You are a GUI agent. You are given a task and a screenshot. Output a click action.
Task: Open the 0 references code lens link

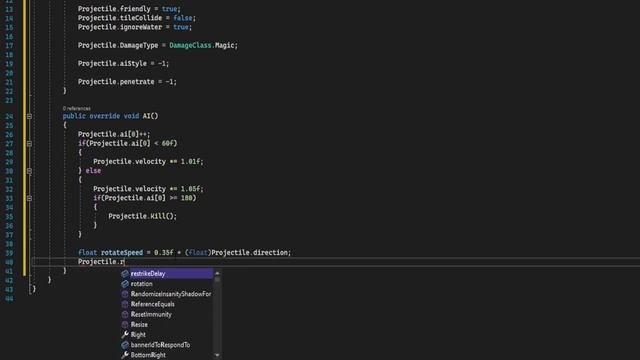point(77,109)
